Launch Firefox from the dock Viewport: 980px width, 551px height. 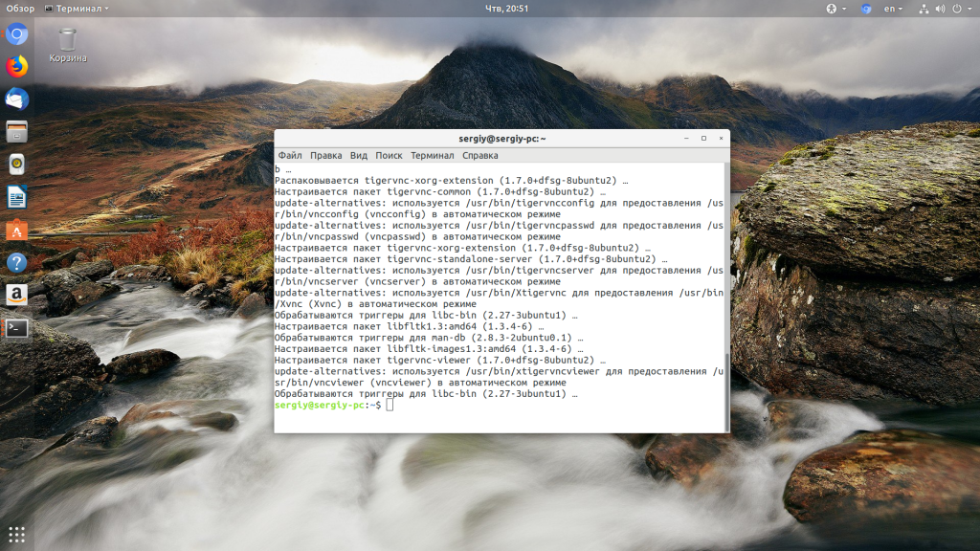click(16, 67)
